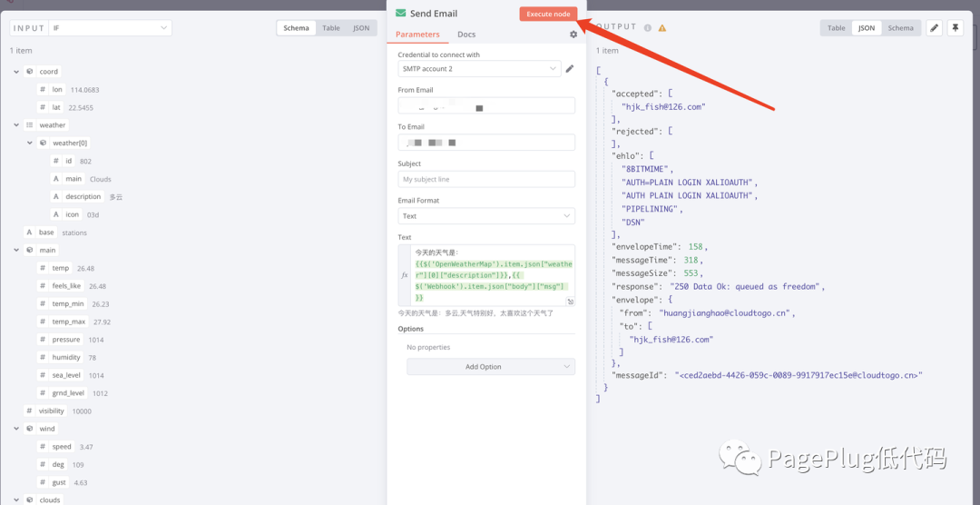The width and height of the screenshot is (980, 505).
Task: Collapse the coord tree node
Action: (16, 72)
